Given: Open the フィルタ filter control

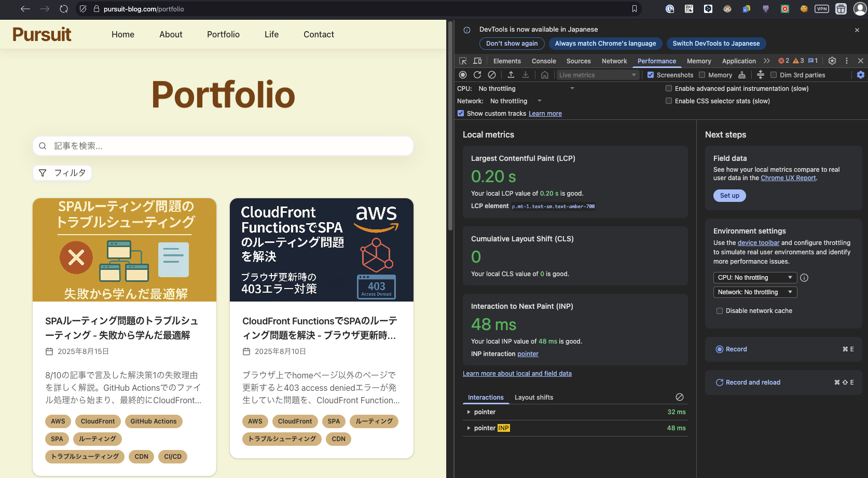Looking at the screenshot, I should tap(62, 173).
